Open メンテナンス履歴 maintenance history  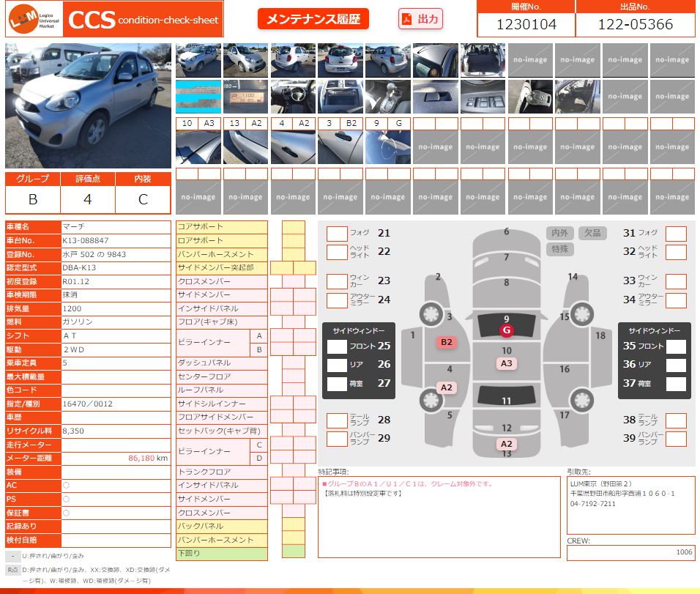pos(313,19)
